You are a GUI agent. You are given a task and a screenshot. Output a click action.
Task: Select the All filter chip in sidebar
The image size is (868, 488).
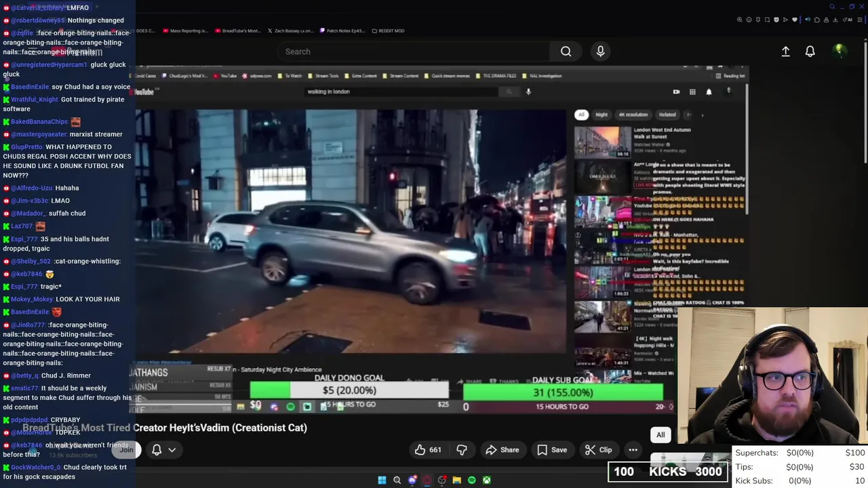tap(581, 115)
